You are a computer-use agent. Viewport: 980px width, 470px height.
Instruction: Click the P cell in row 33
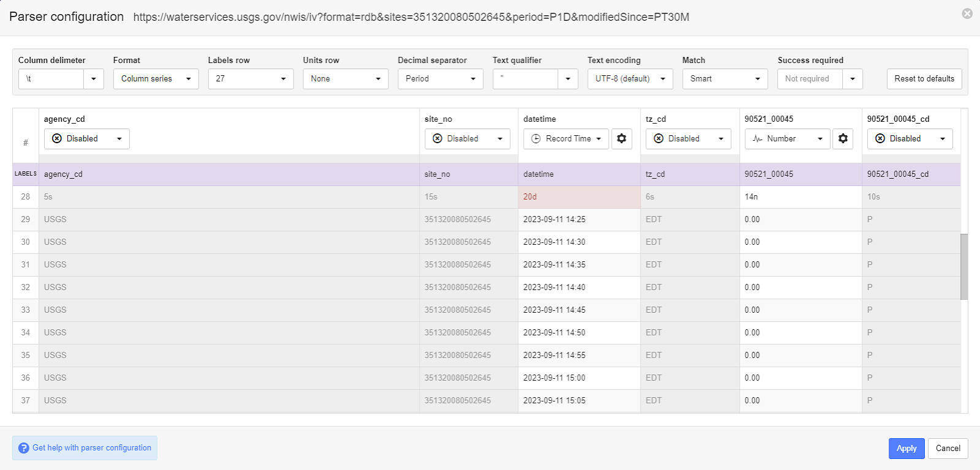[x=911, y=310]
